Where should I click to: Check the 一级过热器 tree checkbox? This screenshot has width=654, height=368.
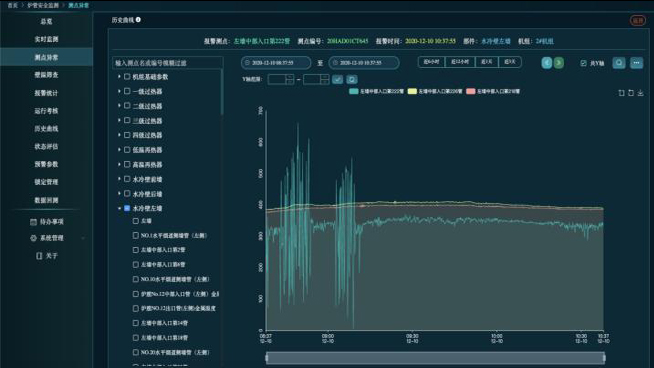127,91
